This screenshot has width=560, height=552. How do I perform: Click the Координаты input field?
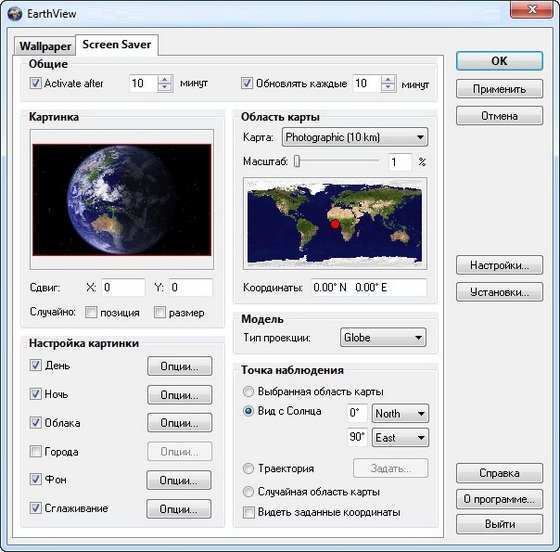pos(369,287)
